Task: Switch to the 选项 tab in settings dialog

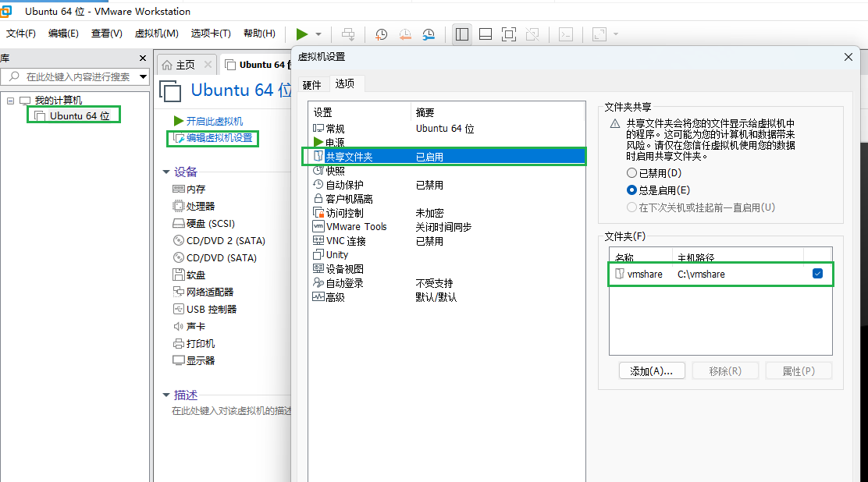Action: coord(345,83)
